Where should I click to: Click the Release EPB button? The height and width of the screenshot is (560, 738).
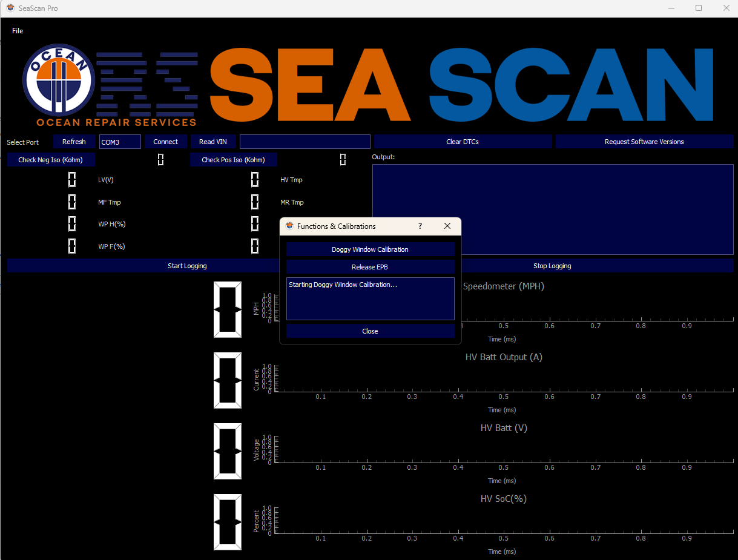point(370,267)
